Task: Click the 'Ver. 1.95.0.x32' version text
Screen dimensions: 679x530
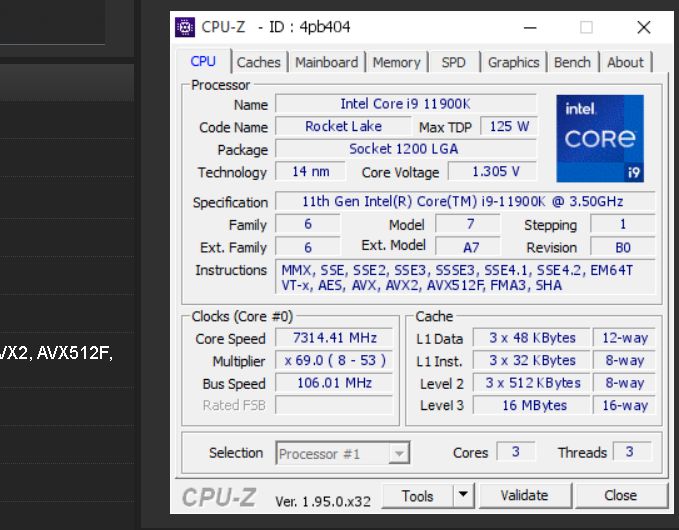Action: (x=323, y=501)
